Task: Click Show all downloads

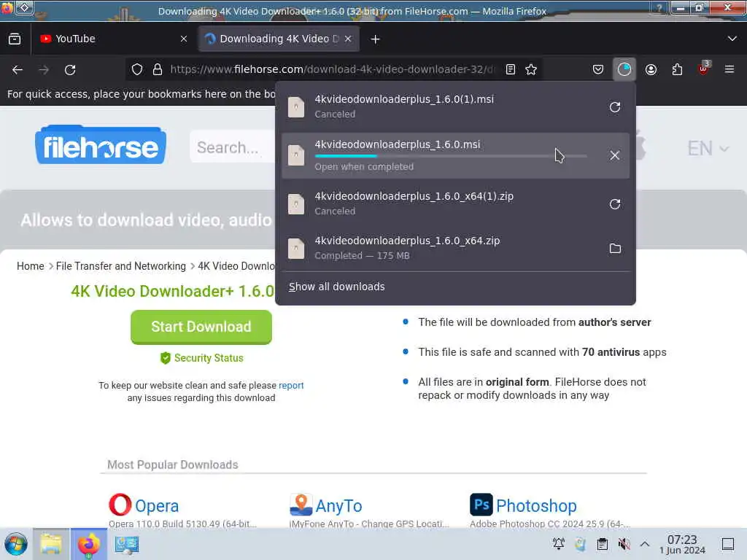Action: tap(337, 287)
